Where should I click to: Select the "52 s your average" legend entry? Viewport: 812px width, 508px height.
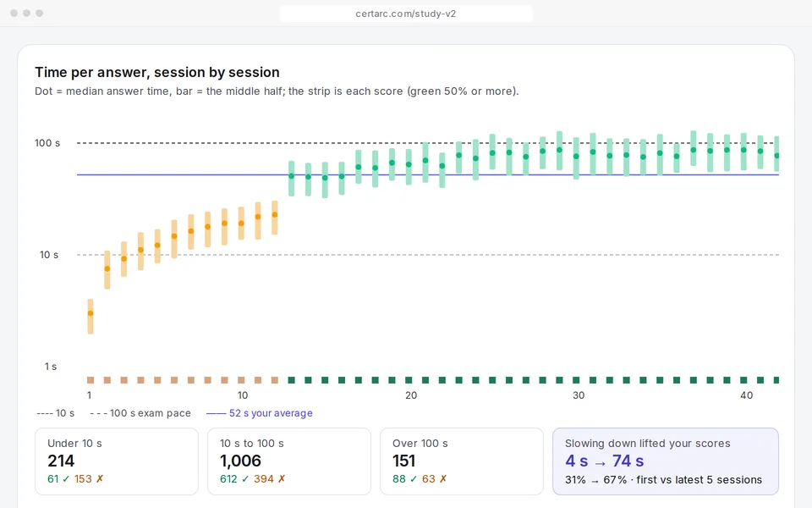pos(260,413)
